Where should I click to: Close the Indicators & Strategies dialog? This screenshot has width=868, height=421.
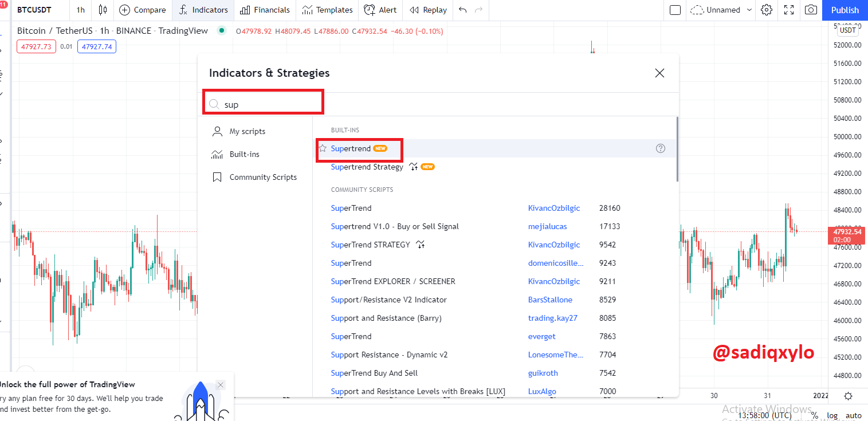click(659, 73)
